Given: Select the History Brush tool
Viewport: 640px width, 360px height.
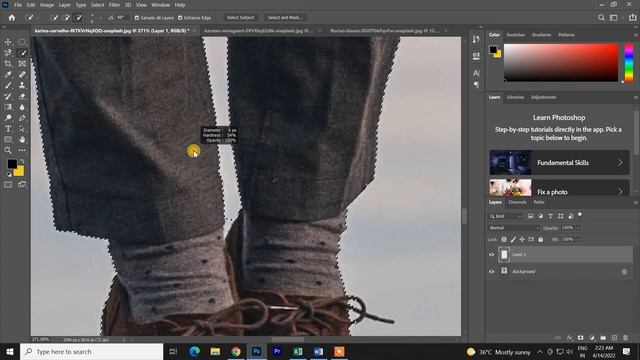Looking at the screenshot, I should 8,96.
